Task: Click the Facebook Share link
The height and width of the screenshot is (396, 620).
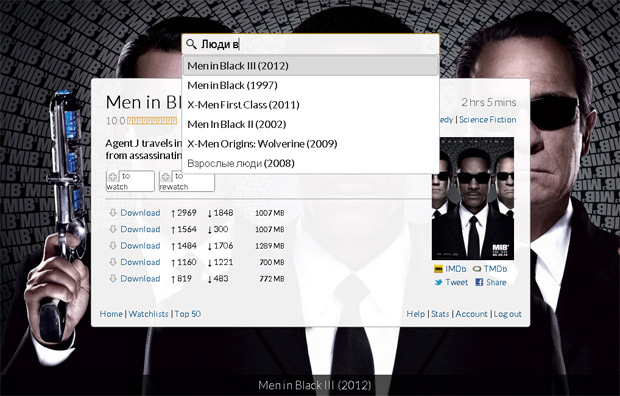Action: [496, 282]
